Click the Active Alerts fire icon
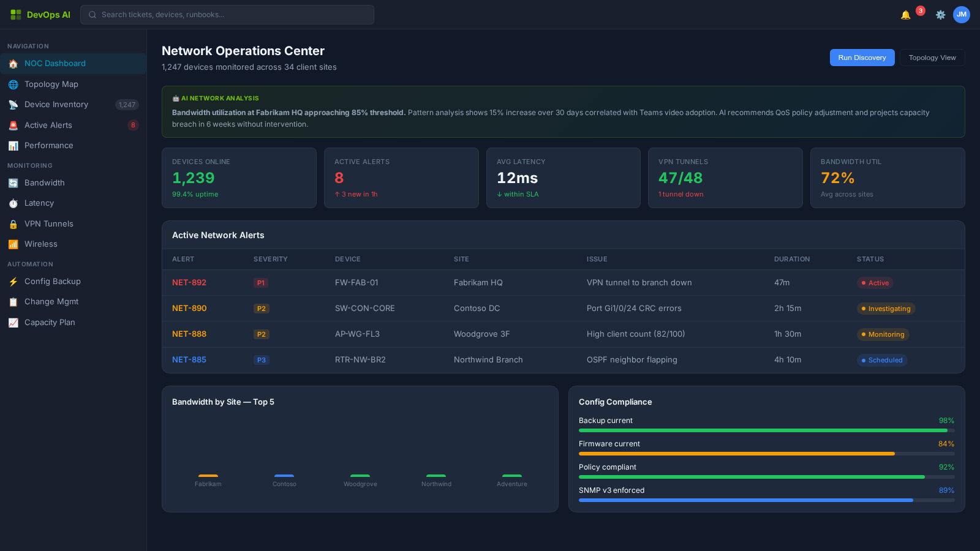The image size is (980, 551). [13, 125]
